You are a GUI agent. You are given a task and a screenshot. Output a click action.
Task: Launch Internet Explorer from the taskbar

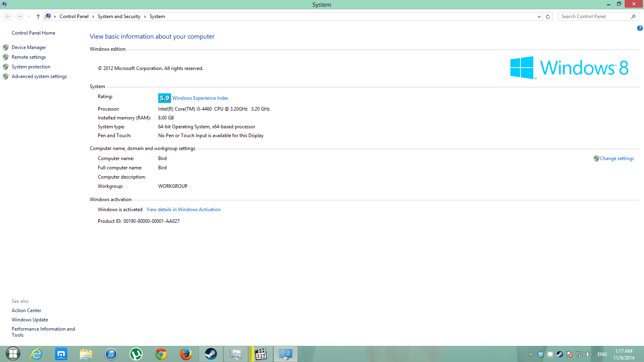click(x=36, y=354)
